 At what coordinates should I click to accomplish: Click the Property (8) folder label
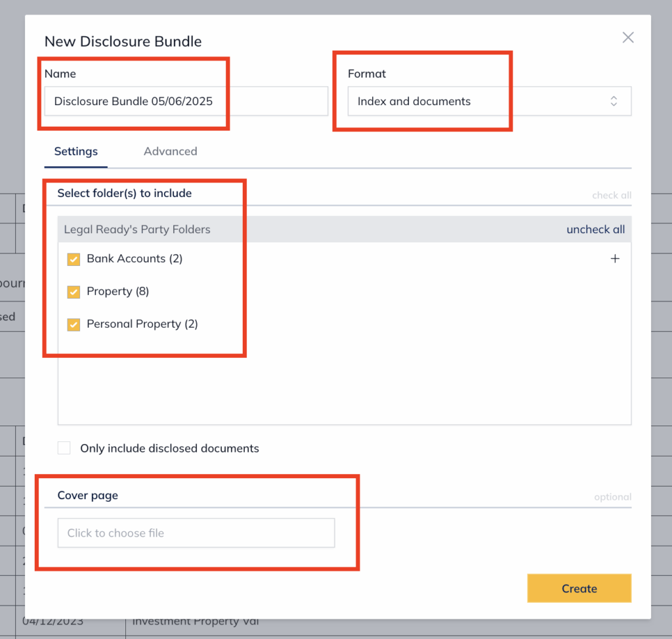(x=118, y=292)
